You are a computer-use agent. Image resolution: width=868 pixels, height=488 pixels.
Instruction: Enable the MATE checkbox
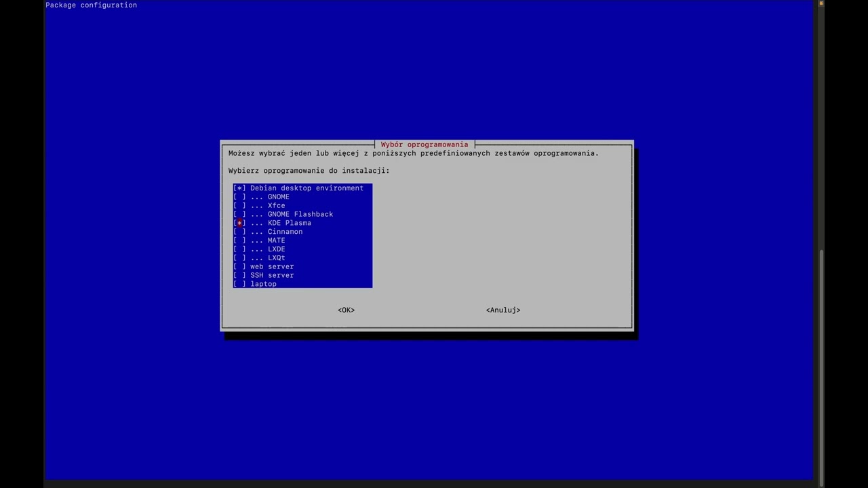[239, 241]
